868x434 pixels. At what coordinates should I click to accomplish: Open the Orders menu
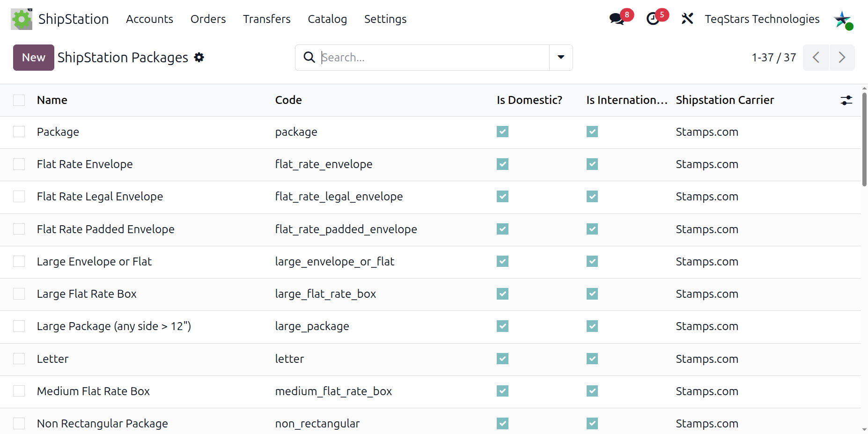point(208,19)
